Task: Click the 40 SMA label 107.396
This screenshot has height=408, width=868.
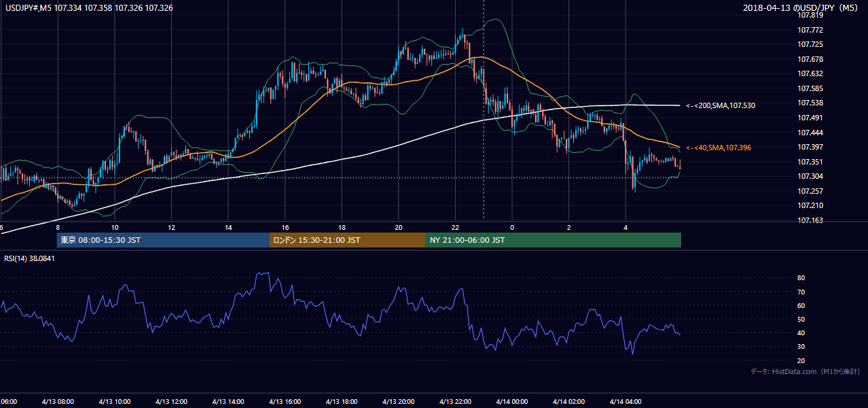Action: [719, 148]
